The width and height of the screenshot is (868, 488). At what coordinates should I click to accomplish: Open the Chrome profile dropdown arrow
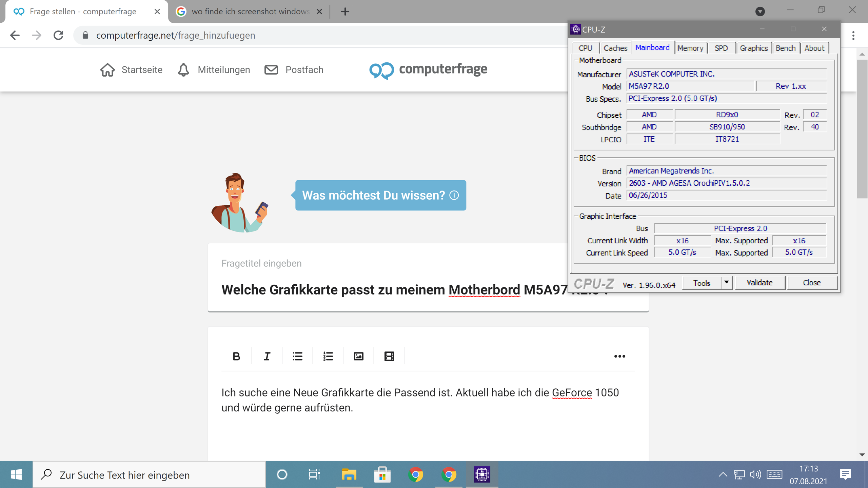(x=760, y=12)
